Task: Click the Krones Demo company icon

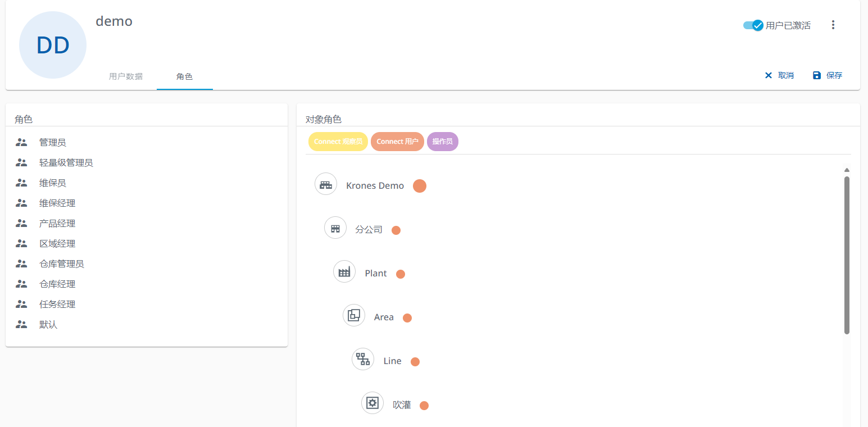Action: coord(326,184)
